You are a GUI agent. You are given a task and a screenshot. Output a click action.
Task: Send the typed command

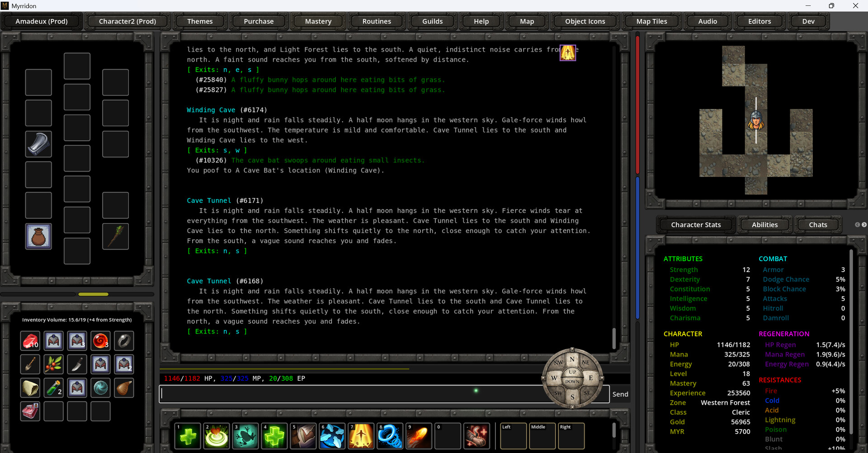click(x=620, y=394)
